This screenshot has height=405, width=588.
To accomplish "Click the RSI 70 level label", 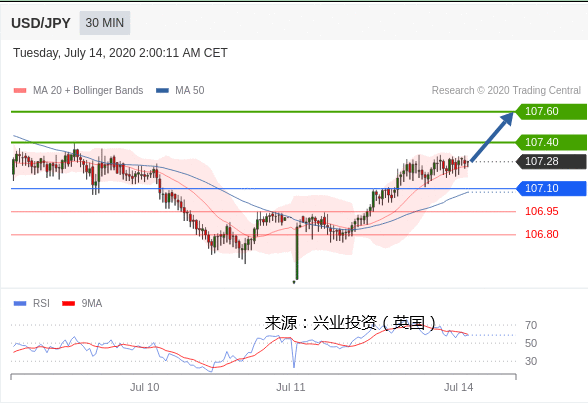I will (531, 325).
